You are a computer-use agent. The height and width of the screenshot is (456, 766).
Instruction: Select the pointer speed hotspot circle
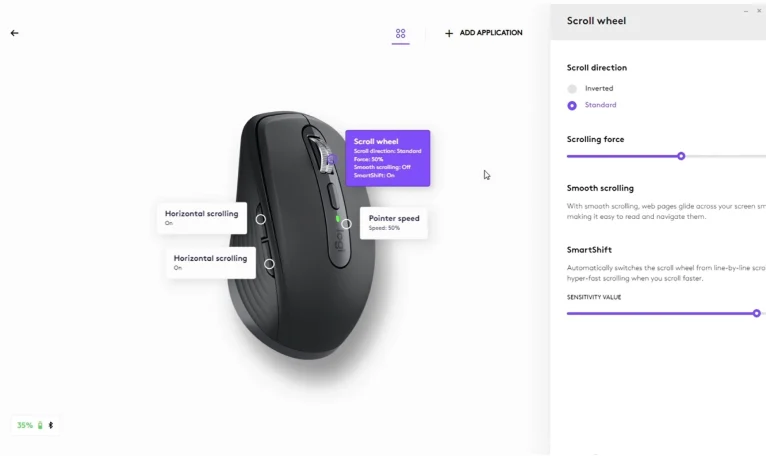pos(346,224)
